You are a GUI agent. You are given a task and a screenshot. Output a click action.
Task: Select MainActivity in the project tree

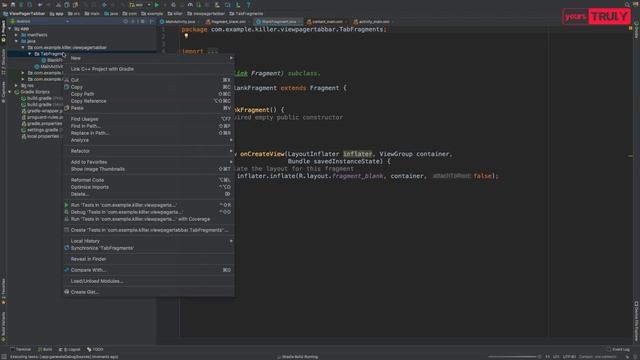coord(49,67)
